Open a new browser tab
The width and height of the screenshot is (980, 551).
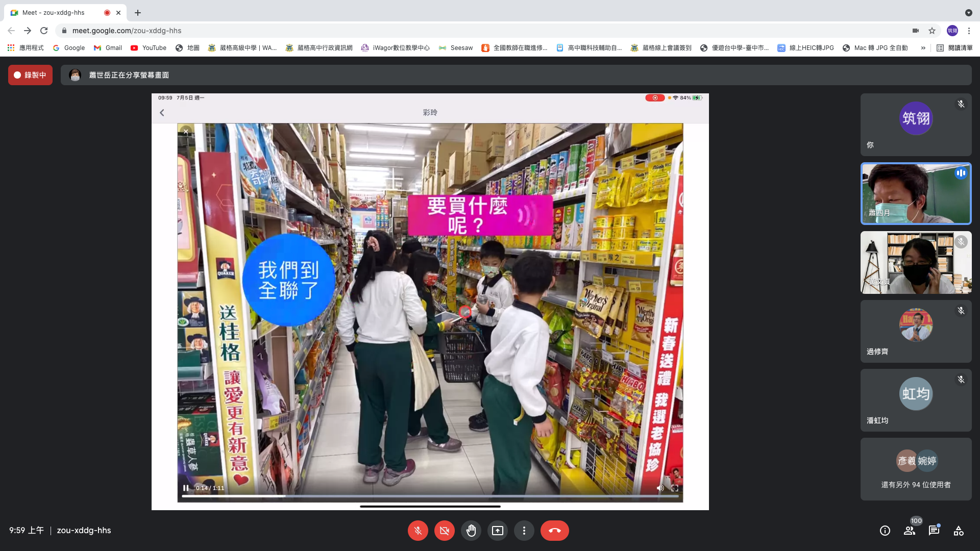pos(138,13)
